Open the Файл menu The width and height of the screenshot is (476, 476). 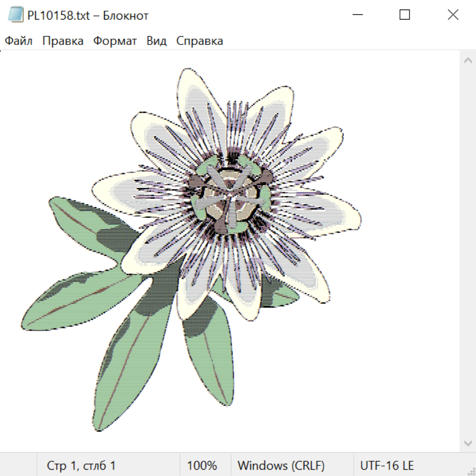tap(19, 41)
